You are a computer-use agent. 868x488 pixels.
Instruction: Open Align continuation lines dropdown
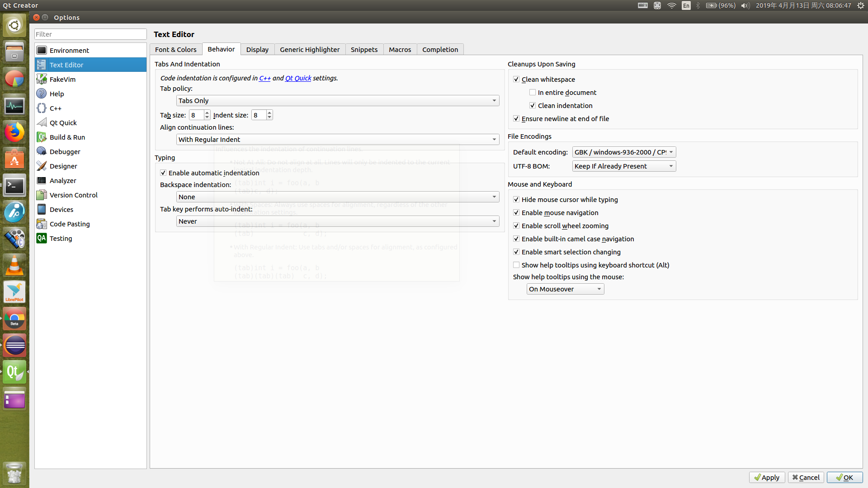pos(338,139)
